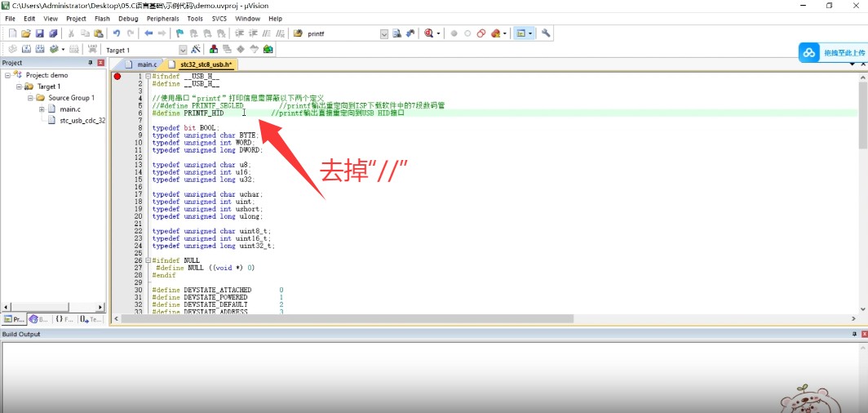Open the Target 1 selection dropdown

(183, 50)
